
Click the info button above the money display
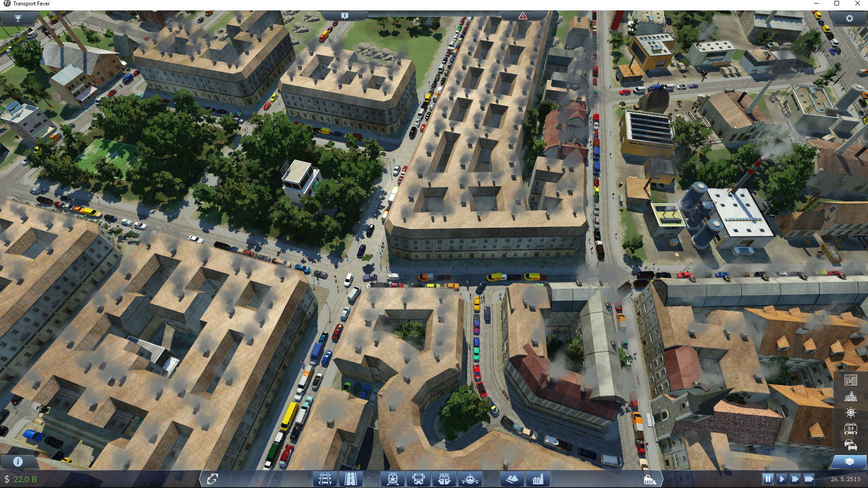pyautogui.click(x=18, y=461)
